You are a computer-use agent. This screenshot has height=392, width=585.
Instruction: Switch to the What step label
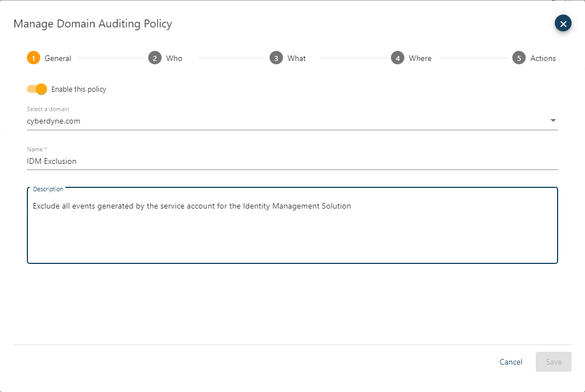coord(296,58)
